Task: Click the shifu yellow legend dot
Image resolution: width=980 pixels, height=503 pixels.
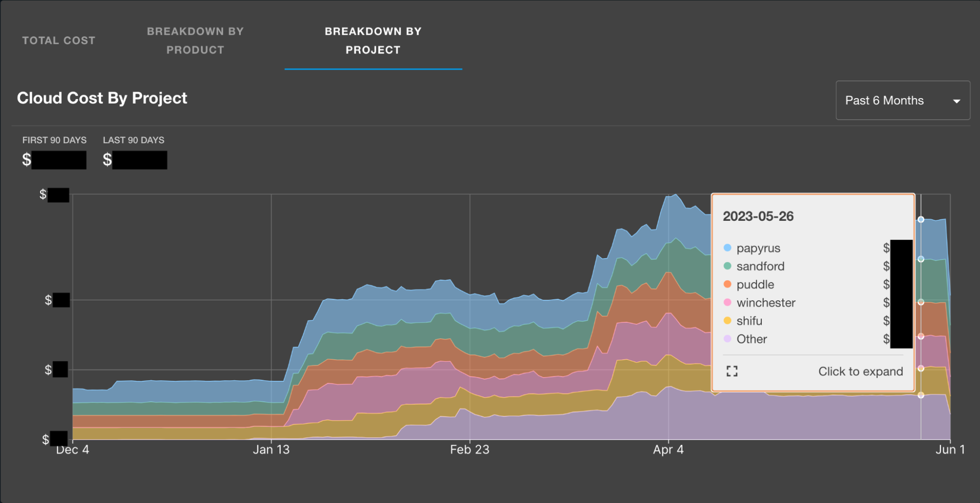Action: click(x=727, y=320)
